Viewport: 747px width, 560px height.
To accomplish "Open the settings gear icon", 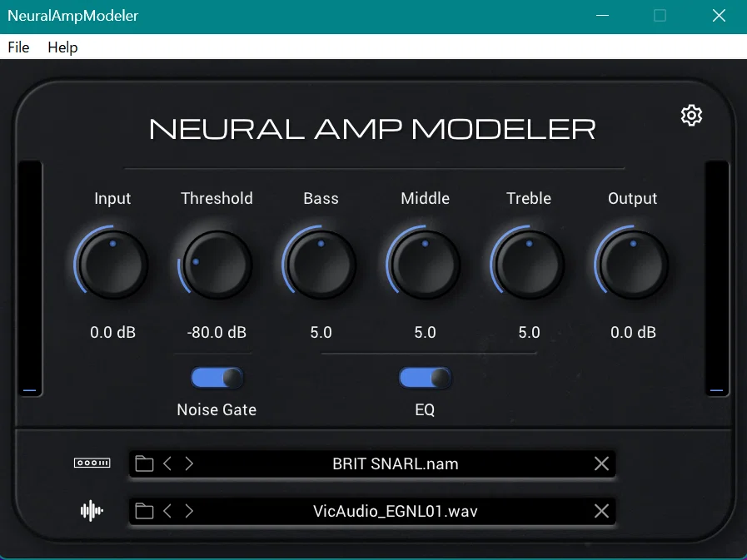I will 691,115.
